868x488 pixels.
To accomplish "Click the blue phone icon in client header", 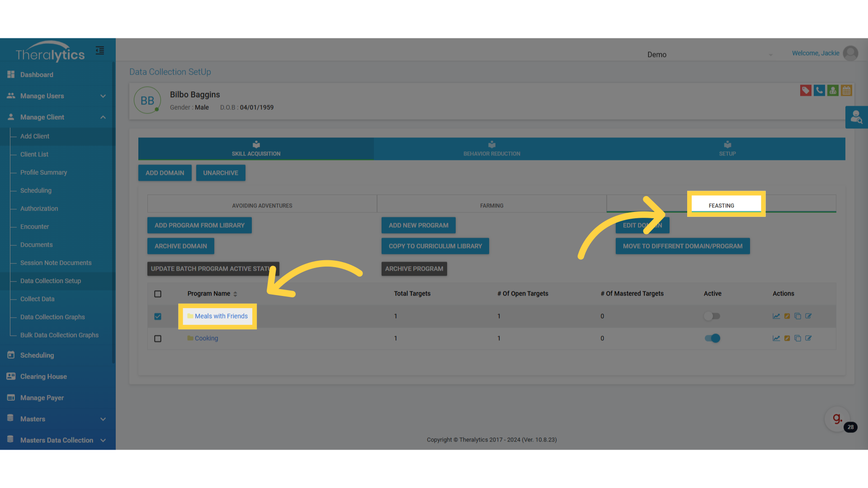I will pyautogui.click(x=819, y=90).
